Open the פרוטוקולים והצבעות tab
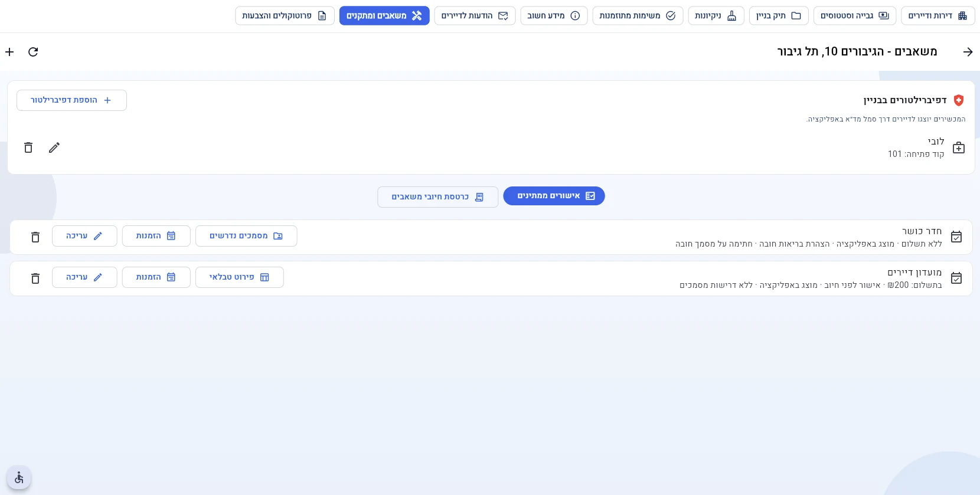Screen dimensions: 980x495 (285, 16)
